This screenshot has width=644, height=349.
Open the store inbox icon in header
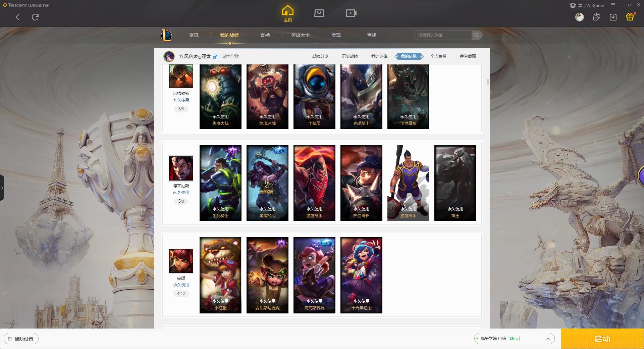pos(319,13)
